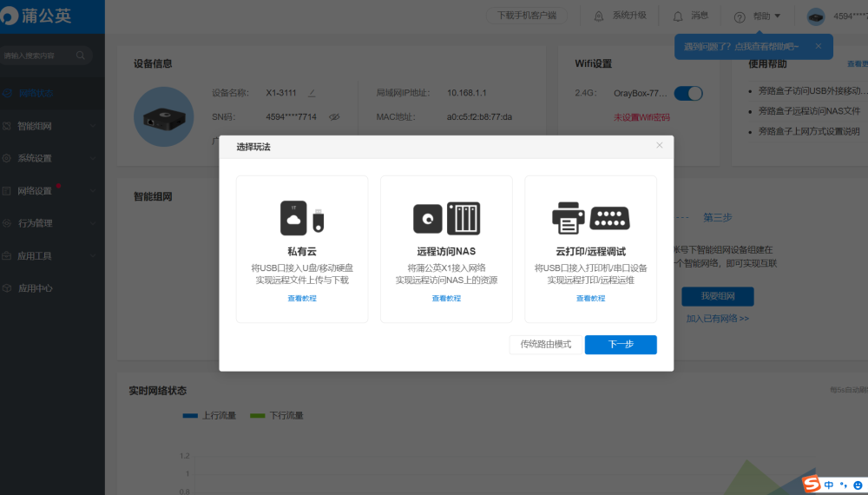Click 下行流量 green legend swatch
This screenshot has height=495, width=868.
pyautogui.click(x=258, y=415)
